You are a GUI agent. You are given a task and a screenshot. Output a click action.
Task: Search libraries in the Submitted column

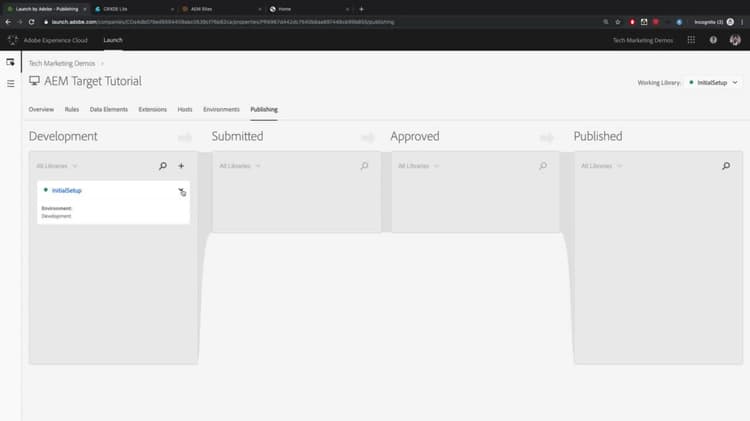pos(364,166)
